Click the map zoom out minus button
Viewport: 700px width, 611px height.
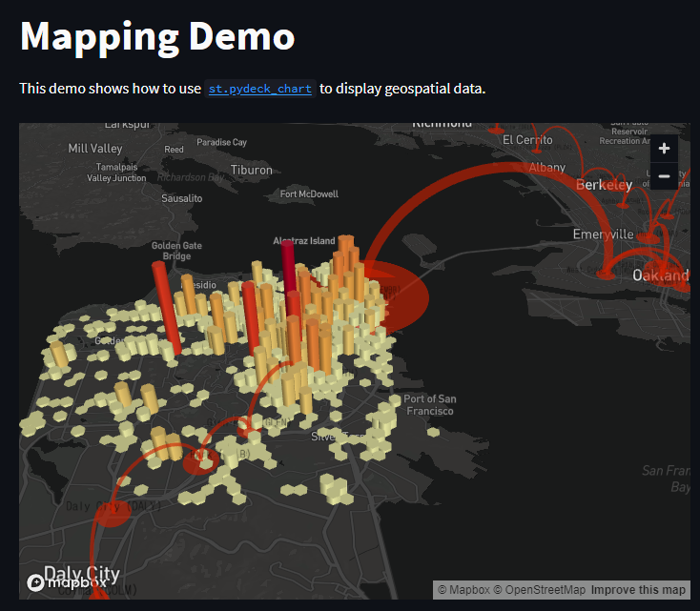click(x=664, y=176)
